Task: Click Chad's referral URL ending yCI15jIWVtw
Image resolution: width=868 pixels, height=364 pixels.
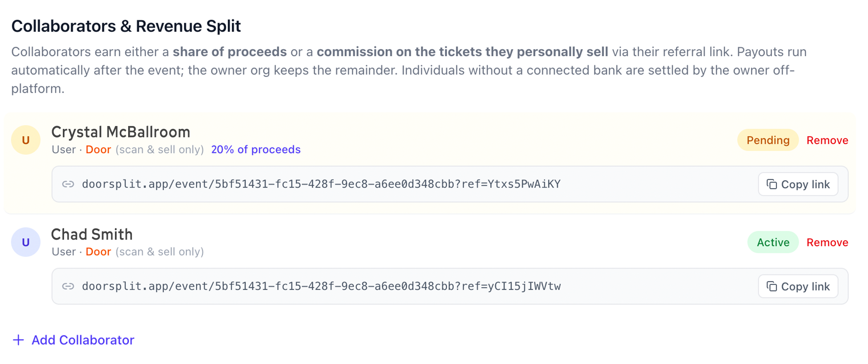Action: tap(321, 286)
